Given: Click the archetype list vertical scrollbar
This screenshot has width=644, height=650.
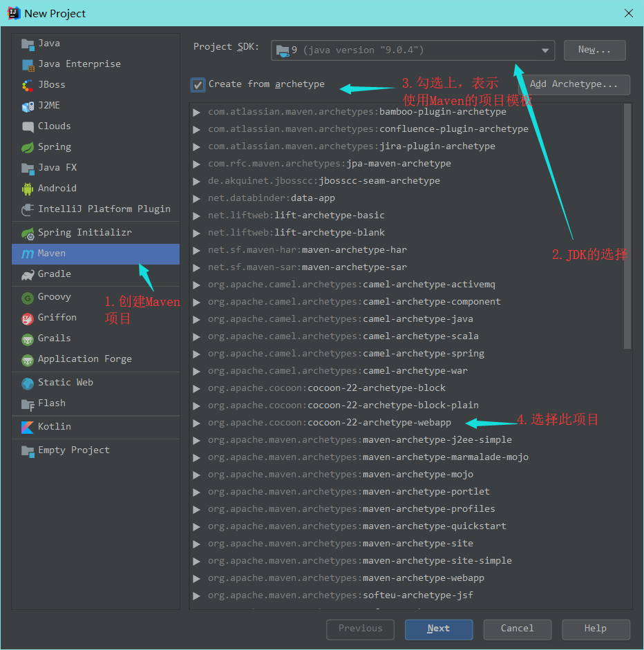Looking at the screenshot, I should (627, 226).
